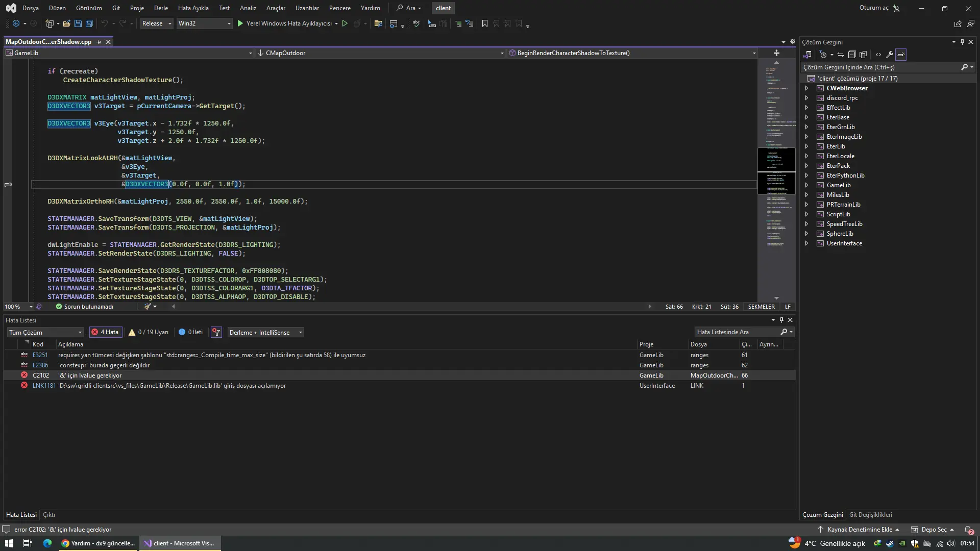Click the Save All double disk icon

click(x=89, y=23)
